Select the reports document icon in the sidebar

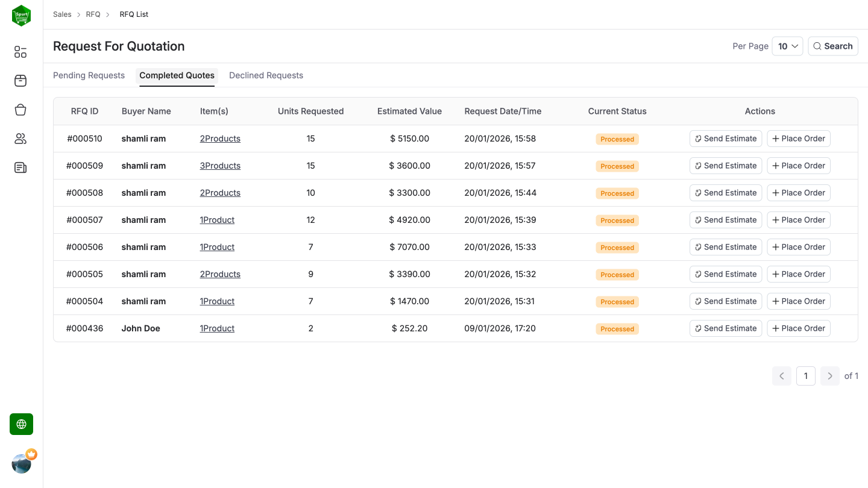tap(20, 167)
